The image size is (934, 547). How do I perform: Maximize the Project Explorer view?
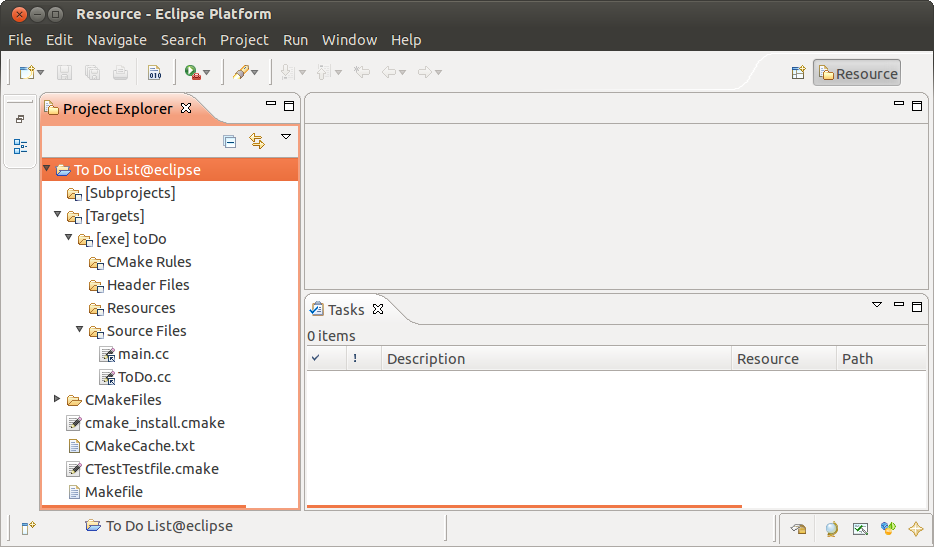[289, 106]
